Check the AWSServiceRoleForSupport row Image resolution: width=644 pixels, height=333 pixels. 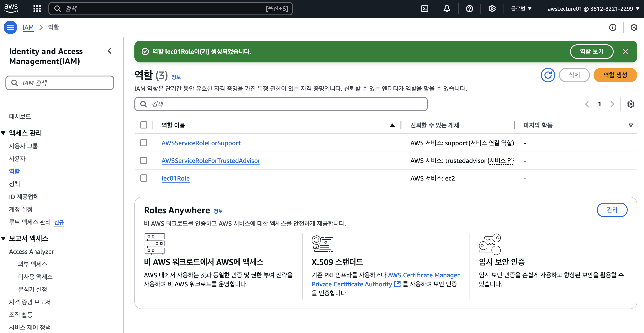[x=143, y=143]
